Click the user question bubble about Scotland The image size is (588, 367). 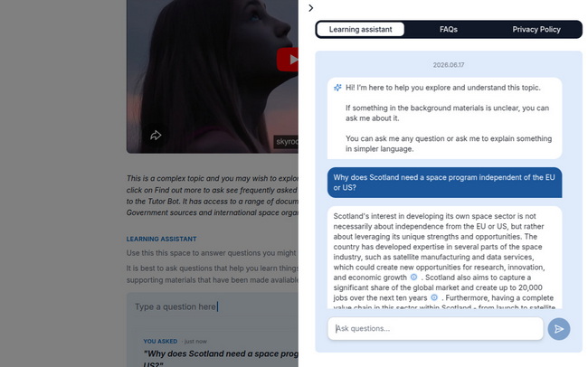(444, 183)
